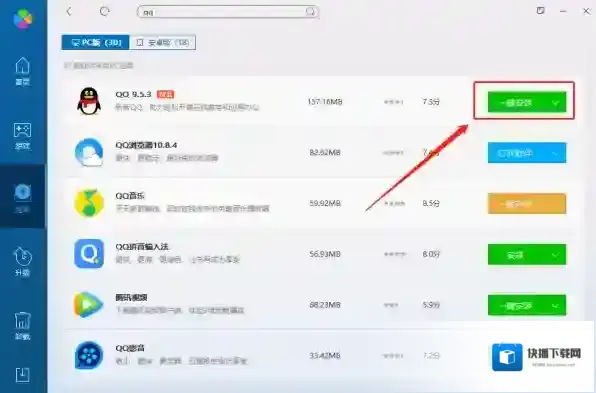Click the 5.9分 score in 腾讯视频 row
The image size is (596, 393).
point(431,305)
